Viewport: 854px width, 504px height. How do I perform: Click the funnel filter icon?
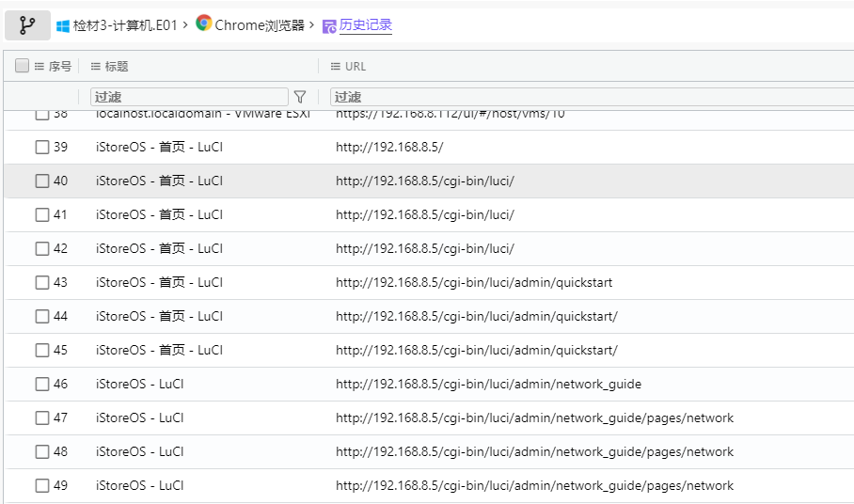pyautogui.click(x=300, y=97)
